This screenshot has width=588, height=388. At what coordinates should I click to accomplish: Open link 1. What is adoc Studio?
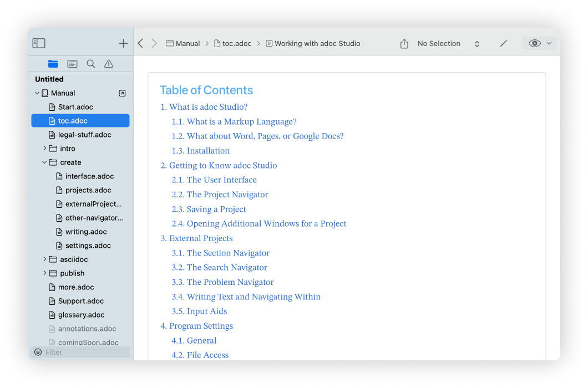click(x=204, y=107)
